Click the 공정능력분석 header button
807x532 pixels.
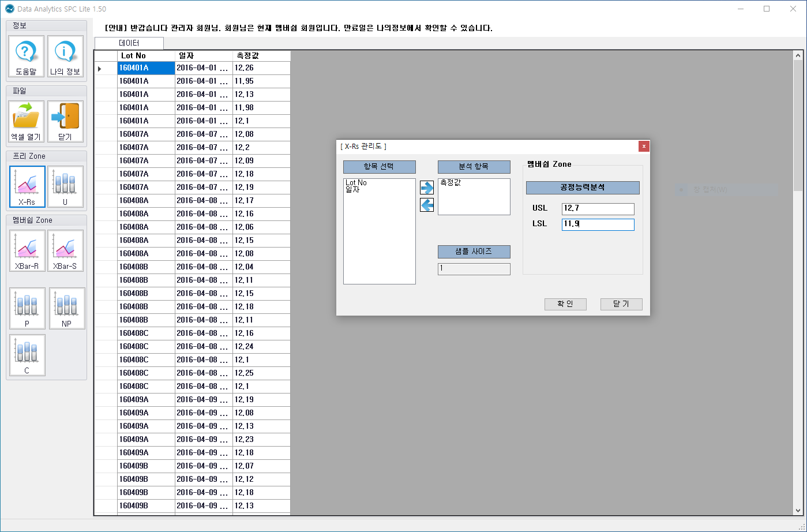click(x=583, y=188)
